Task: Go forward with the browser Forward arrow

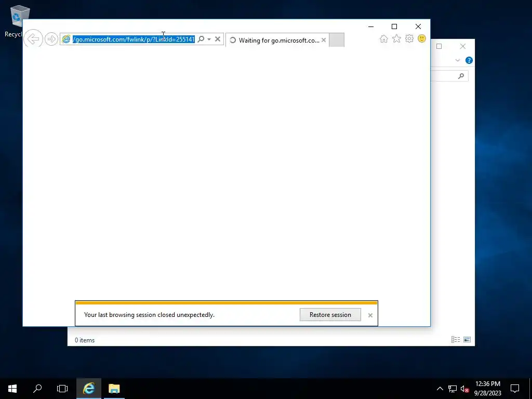Action: click(x=51, y=39)
